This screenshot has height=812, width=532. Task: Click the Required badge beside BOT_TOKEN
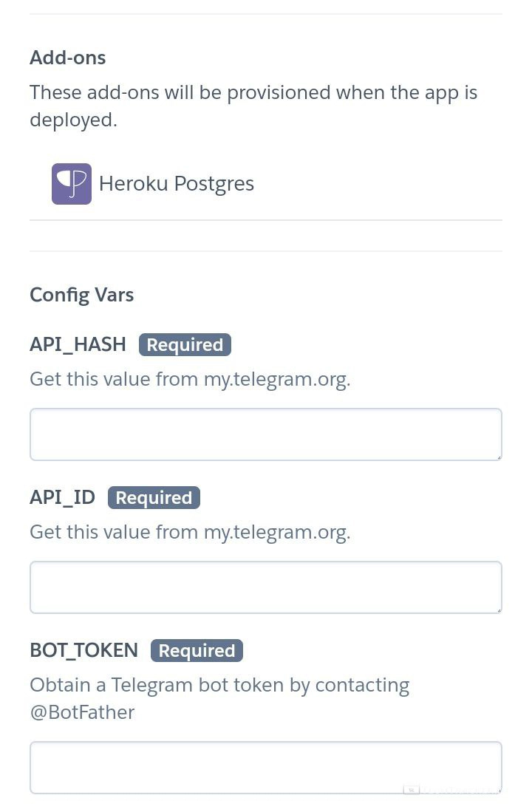(197, 651)
